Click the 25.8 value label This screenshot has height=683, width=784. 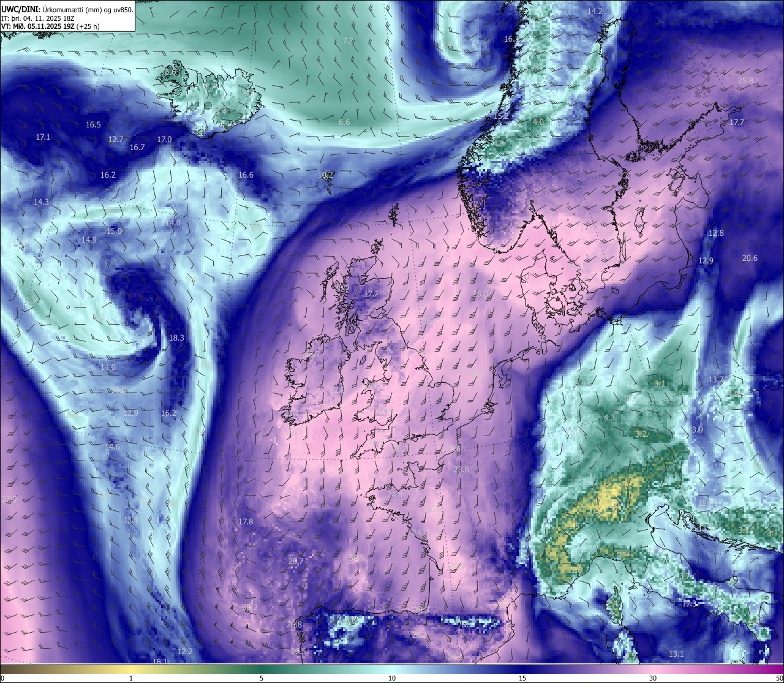point(745,80)
